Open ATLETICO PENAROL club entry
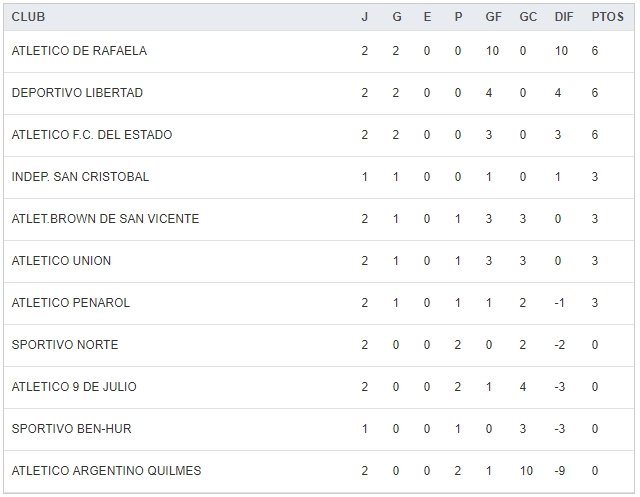 [x=70, y=303]
